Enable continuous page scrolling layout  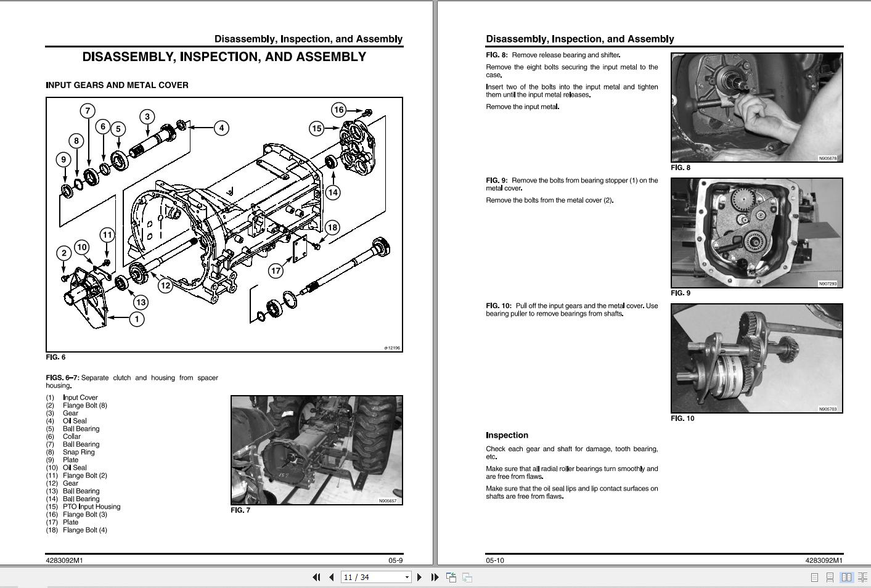(830, 578)
